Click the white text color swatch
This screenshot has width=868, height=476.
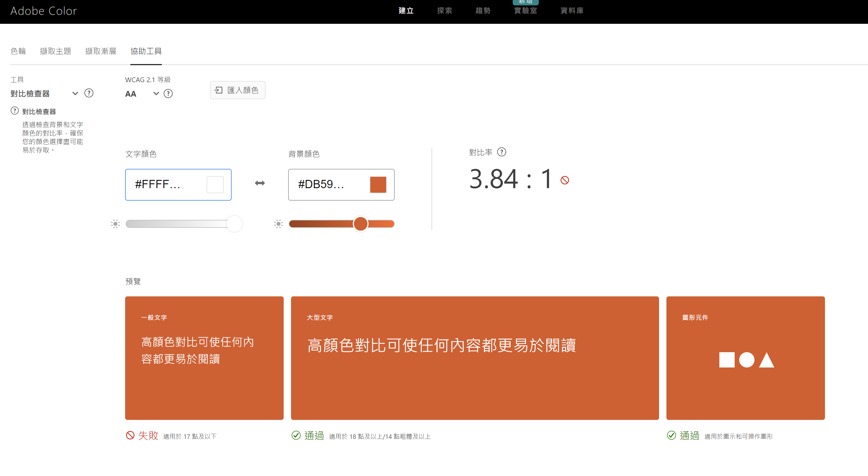pyautogui.click(x=215, y=185)
